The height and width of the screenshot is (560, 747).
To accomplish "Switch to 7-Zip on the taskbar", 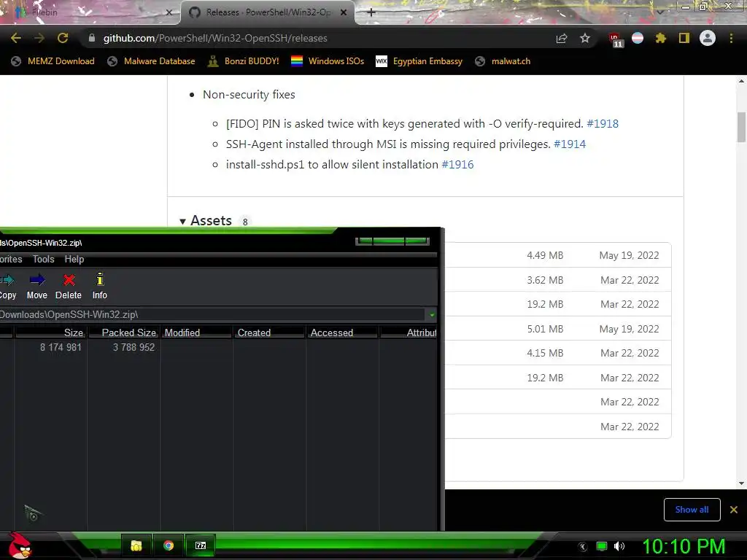I will point(201,545).
